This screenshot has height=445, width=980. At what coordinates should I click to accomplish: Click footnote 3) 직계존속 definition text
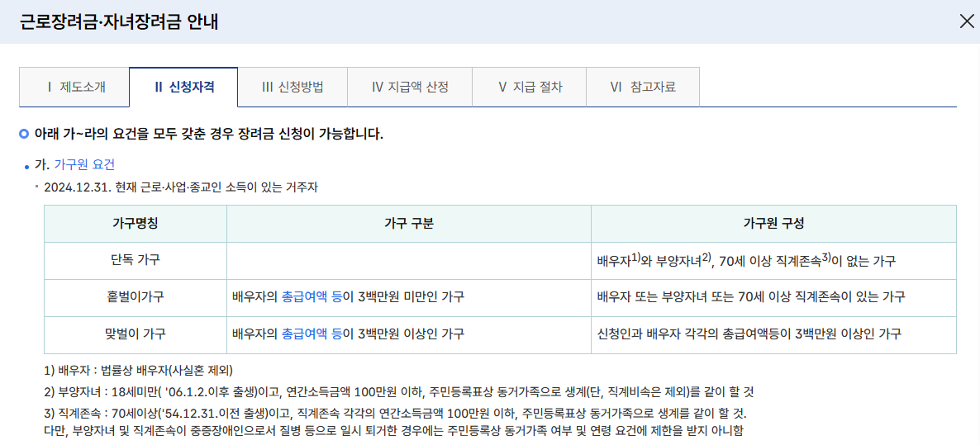396,414
